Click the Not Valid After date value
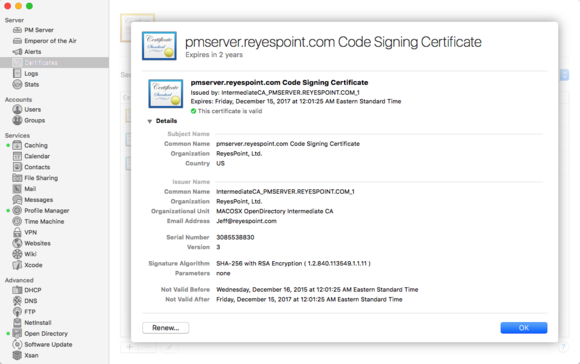This screenshot has width=580, height=364. pos(309,299)
